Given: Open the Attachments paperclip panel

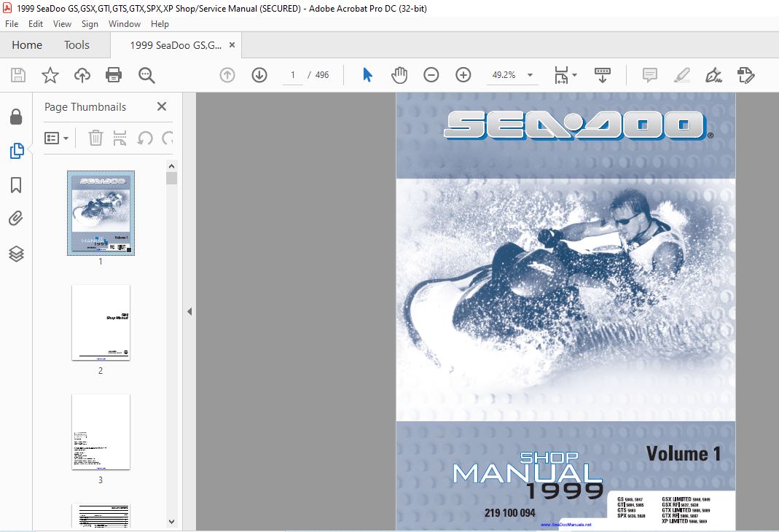Looking at the screenshot, I should click(x=16, y=218).
